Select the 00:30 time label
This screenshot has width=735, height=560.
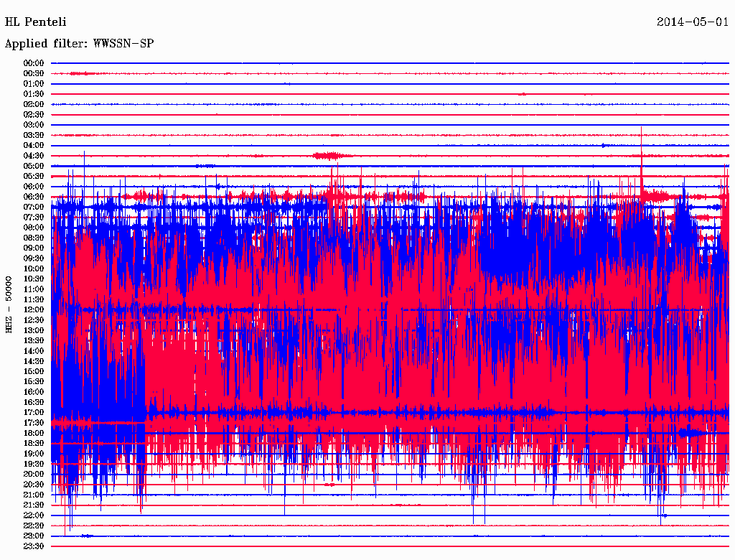(x=34, y=73)
